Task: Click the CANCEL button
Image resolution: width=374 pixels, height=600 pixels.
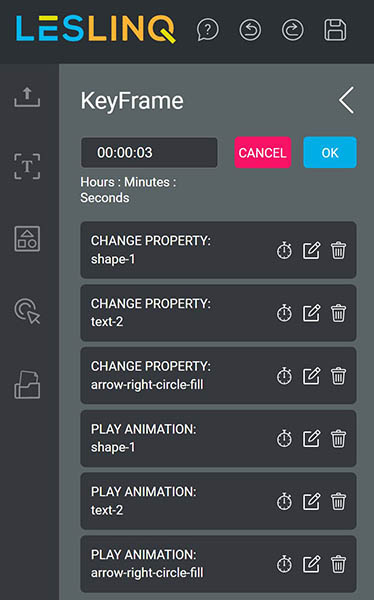Action: pos(263,152)
